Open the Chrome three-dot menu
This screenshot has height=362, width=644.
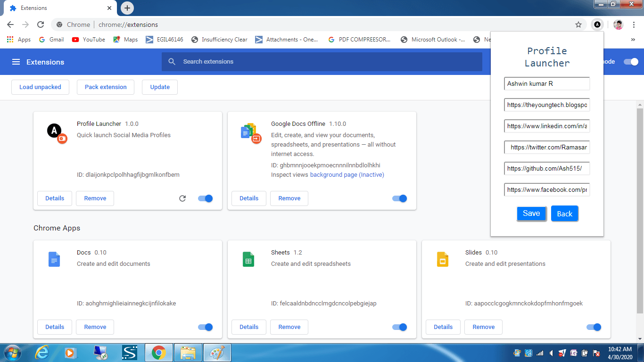click(x=634, y=25)
